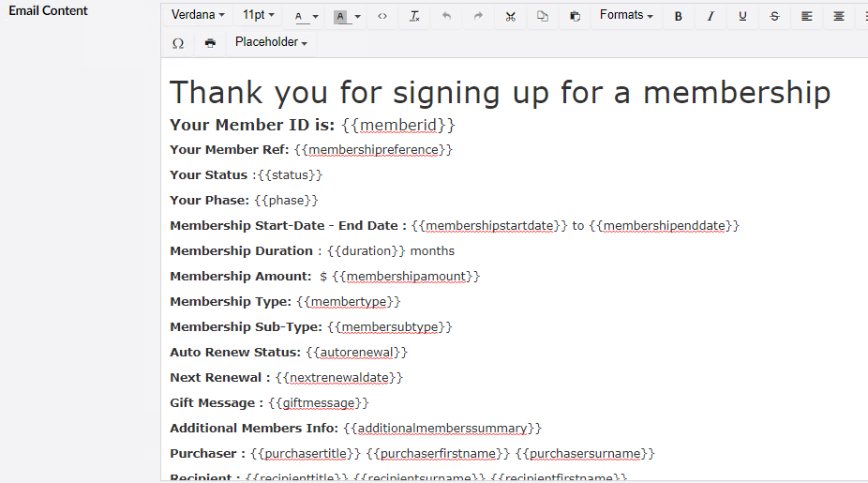Clear formatting from selection

click(x=414, y=16)
